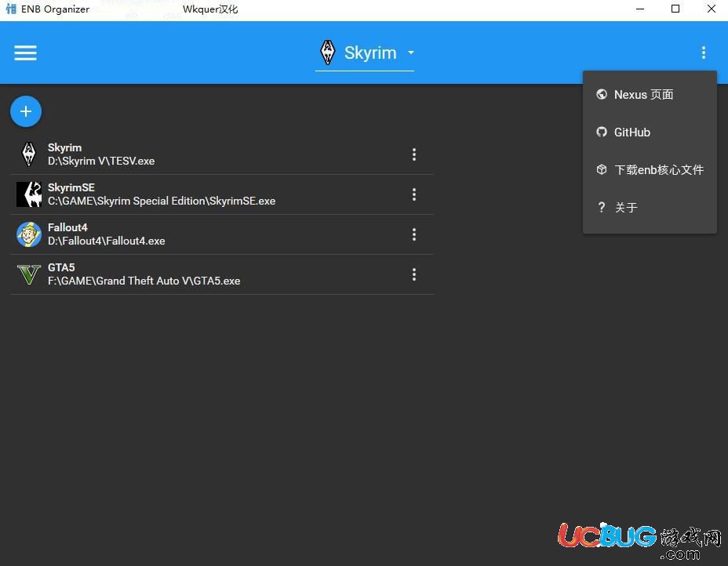Select the Skyrim header title text
Viewport: 728px width, 566px height.
(x=370, y=53)
